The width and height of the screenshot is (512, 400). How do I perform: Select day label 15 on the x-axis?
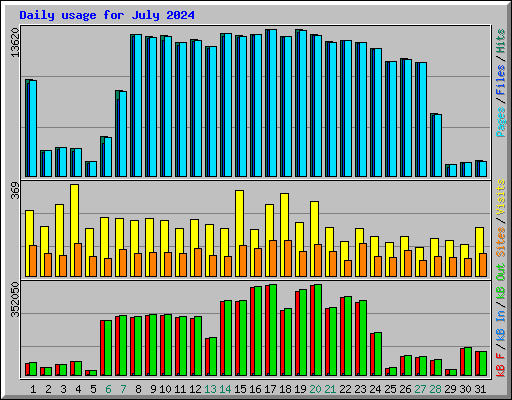tap(240, 389)
